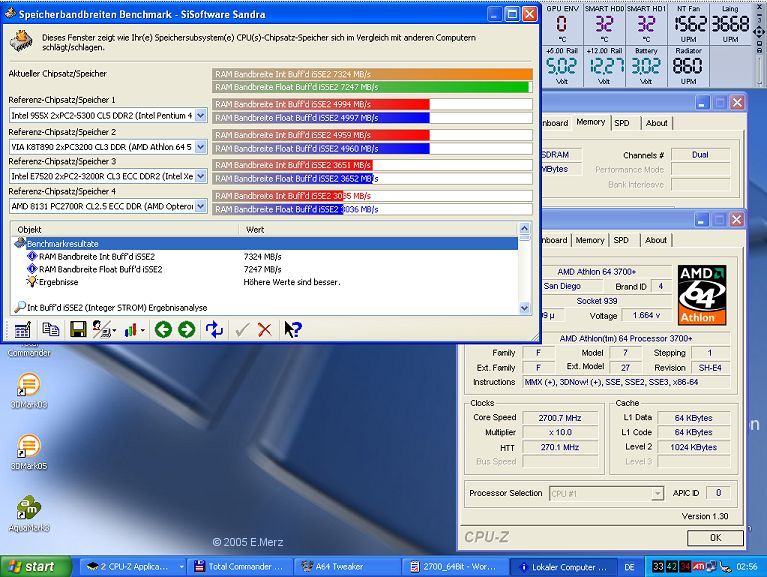
Task: Click the grey checkmark OK icon
Action: [242, 330]
